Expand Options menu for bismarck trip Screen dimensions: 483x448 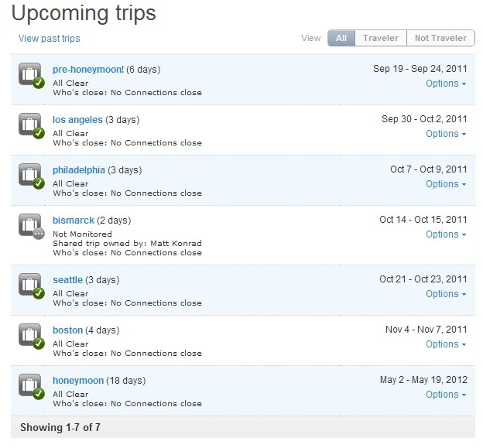(x=446, y=234)
